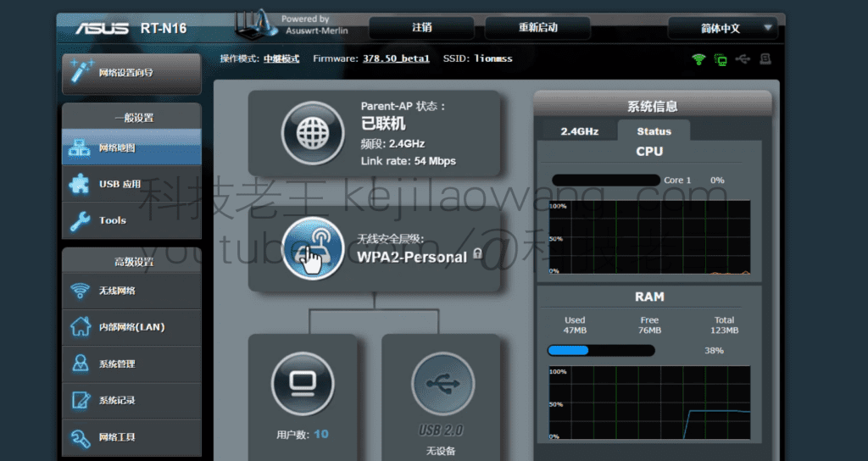Click the 系统信息 panel header
868x461 pixels.
(x=653, y=105)
